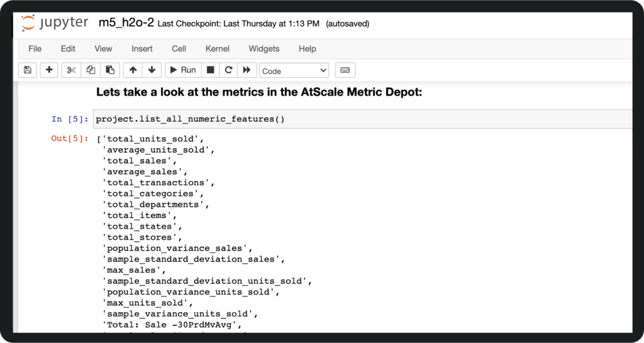Select the In [5] prompt

(x=70, y=119)
